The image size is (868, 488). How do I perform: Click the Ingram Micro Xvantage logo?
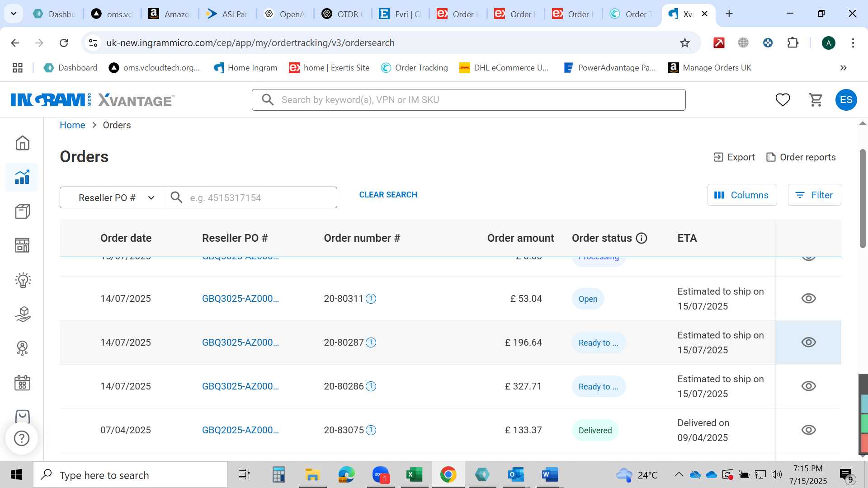pyautogui.click(x=93, y=100)
